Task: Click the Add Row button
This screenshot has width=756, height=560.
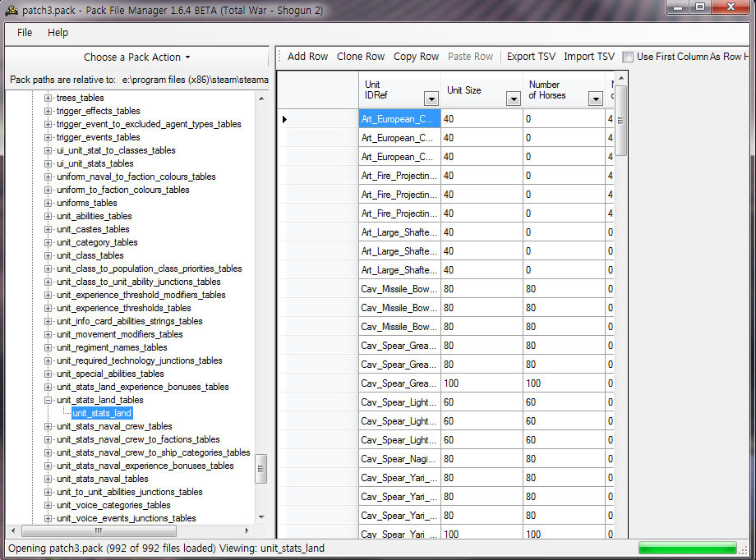Action: (x=307, y=57)
